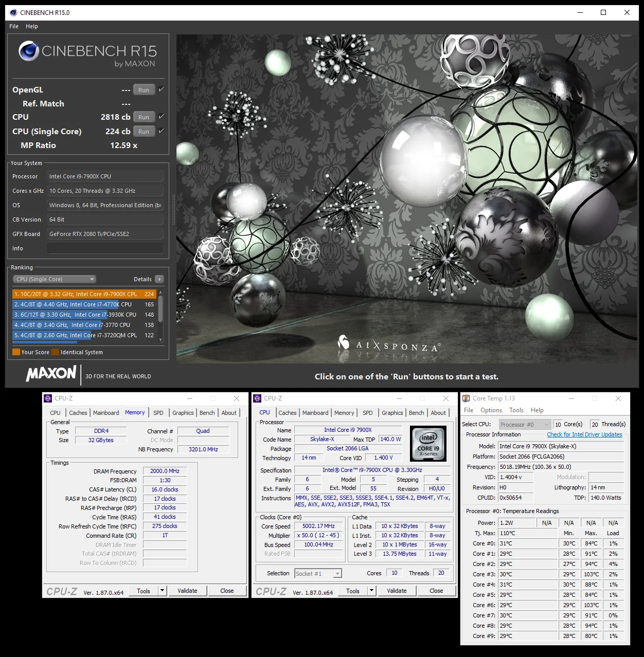
Task: Run the multi-core CPU benchmark
Action: [x=144, y=117]
